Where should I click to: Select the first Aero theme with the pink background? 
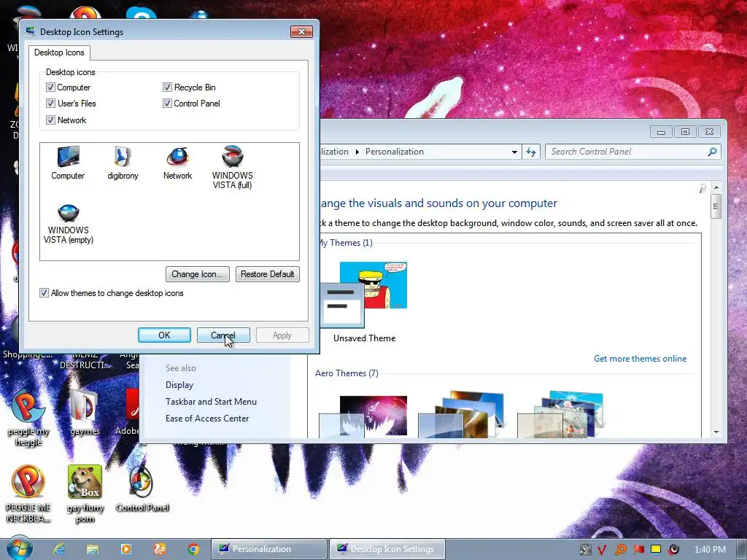click(363, 416)
